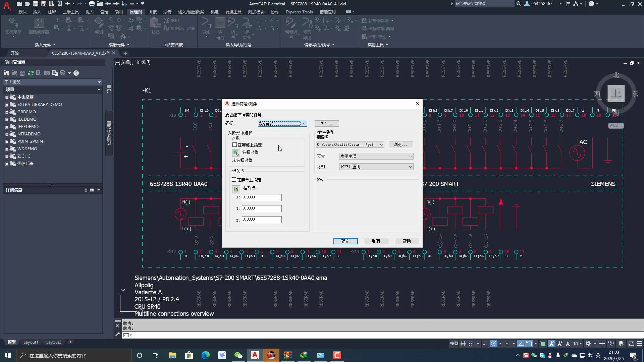Screen dimensions: 644x362
Task: Click the 帮助 button in dialog
Action: [x=407, y=241]
